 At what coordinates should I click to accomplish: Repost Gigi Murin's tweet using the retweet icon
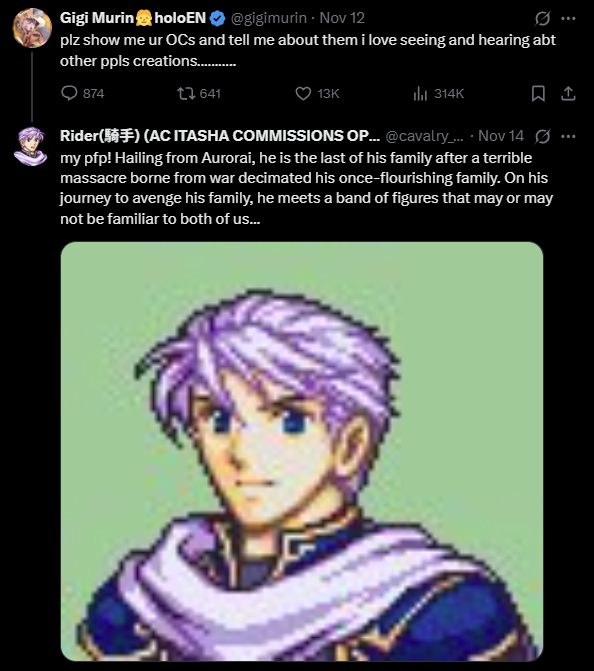tap(186, 93)
